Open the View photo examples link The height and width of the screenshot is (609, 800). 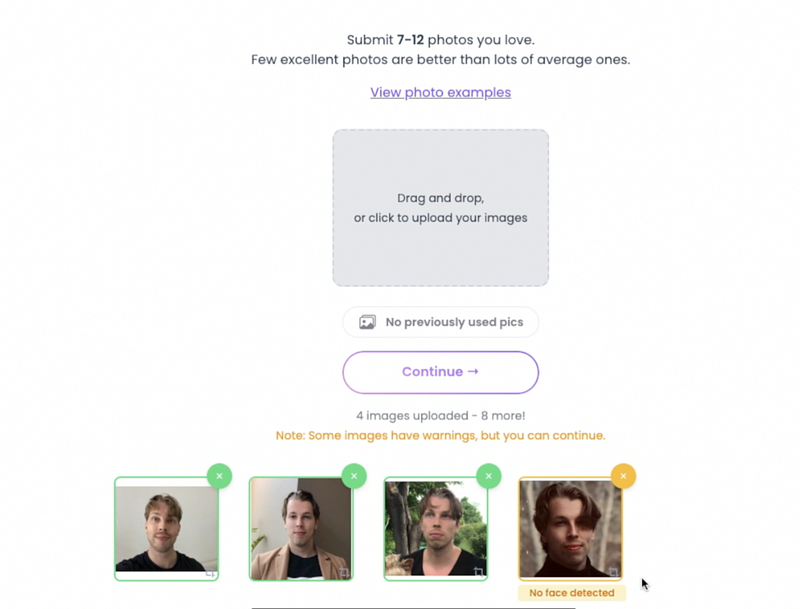pyautogui.click(x=440, y=92)
